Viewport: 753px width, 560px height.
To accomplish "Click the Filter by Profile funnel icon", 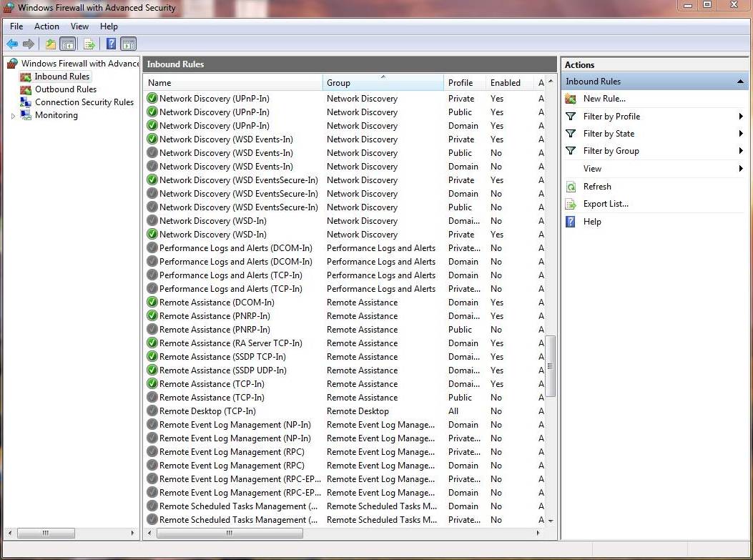I will [x=571, y=117].
